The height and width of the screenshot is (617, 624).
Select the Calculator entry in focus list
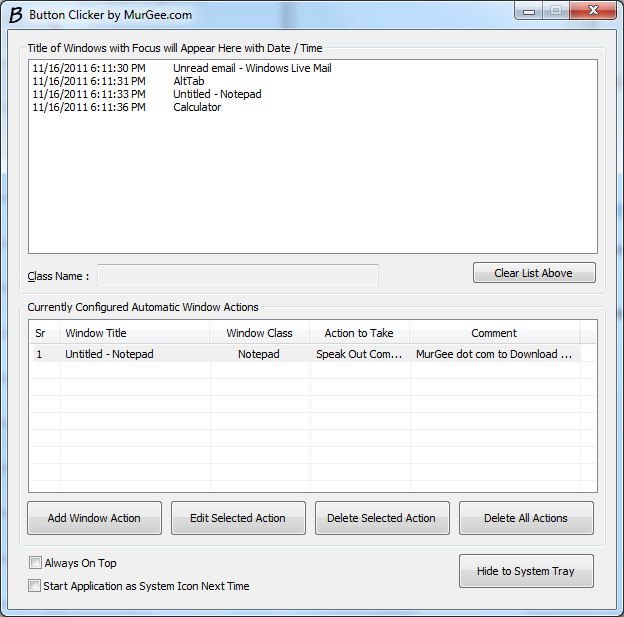click(197, 107)
